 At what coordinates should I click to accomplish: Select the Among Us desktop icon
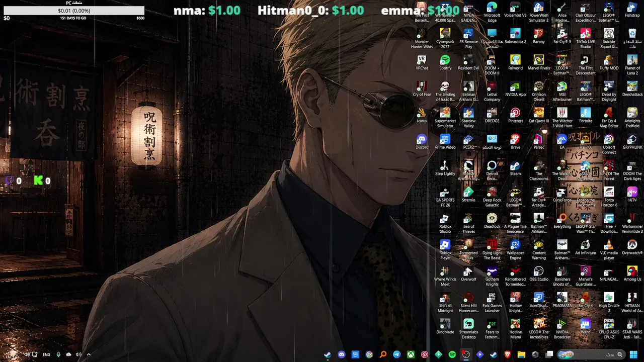632,274
